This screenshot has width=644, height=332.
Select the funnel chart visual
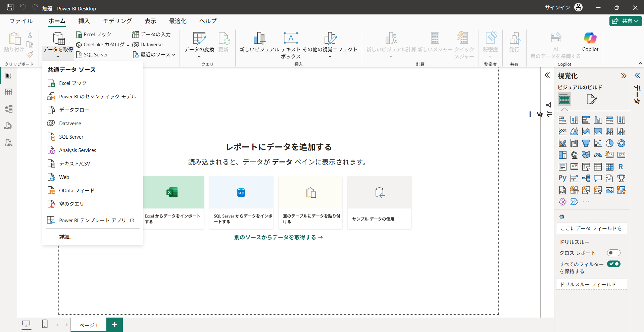click(586, 143)
